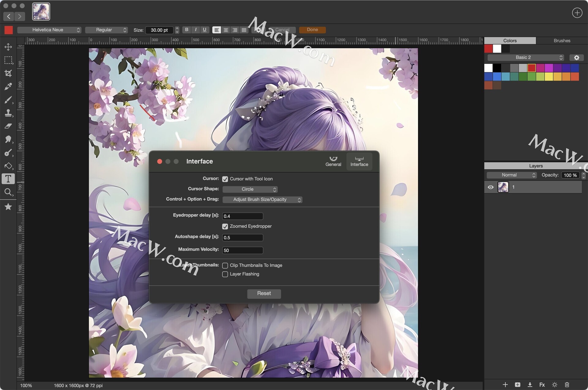Select the Zoom magnifier tool
The width and height of the screenshot is (588, 390).
point(8,192)
